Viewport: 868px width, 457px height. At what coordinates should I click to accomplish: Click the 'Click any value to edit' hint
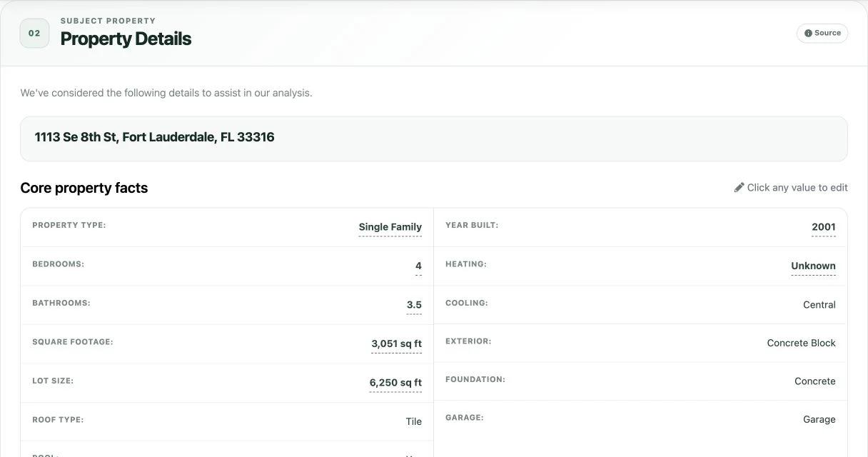tap(797, 188)
